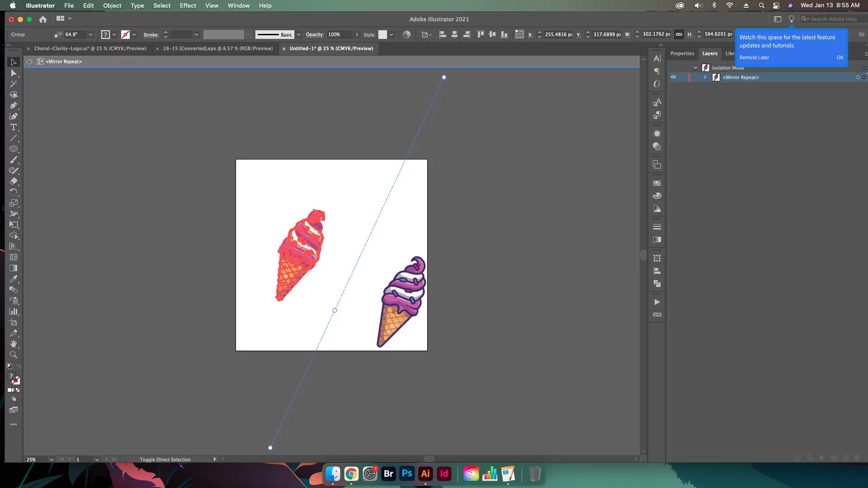Select the Selection tool arrow
868x488 pixels.
click(x=13, y=62)
